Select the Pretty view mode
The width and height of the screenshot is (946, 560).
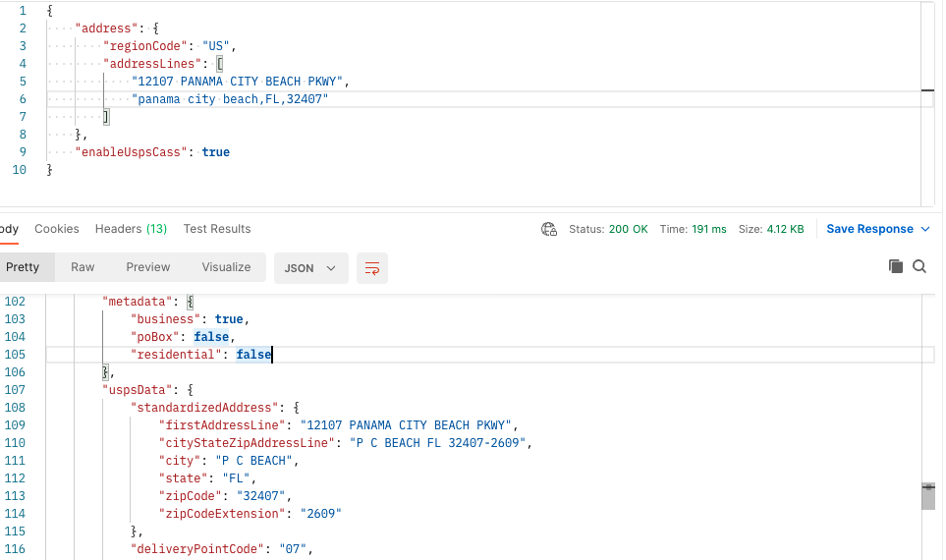click(23, 267)
